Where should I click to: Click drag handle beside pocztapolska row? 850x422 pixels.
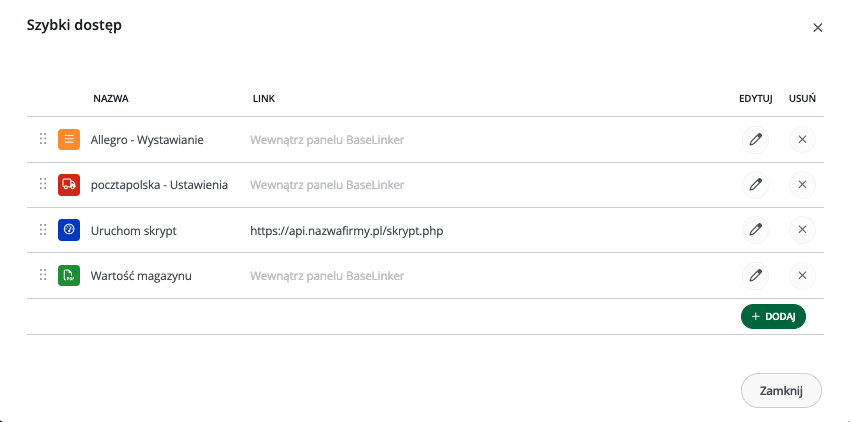pyautogui.click(x=43, y=184)
